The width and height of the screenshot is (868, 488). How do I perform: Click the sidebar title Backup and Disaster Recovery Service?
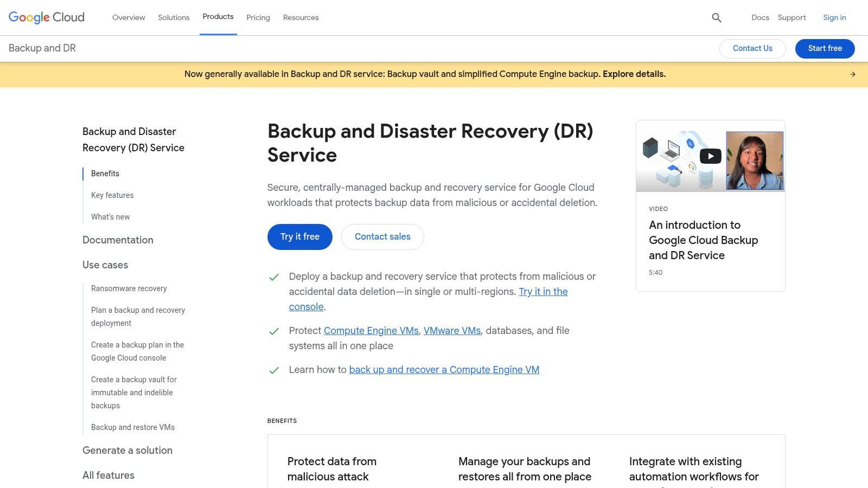[x=133, y=140]
